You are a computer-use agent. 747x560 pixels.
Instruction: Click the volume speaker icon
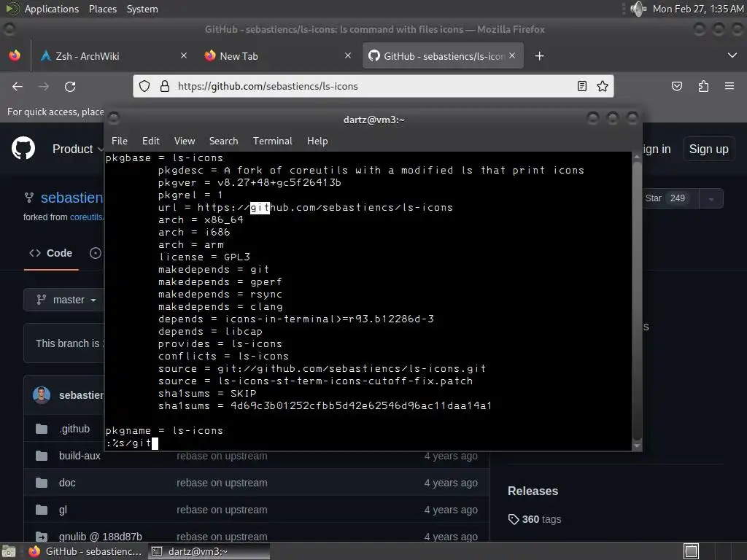click(638, 9)
